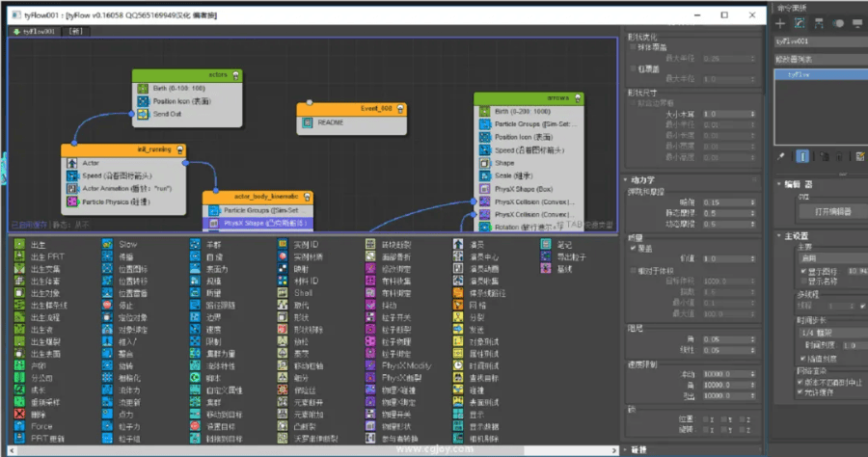Click the 打开编辑器 button
This screenshot has height=457, width=868.
823,211
